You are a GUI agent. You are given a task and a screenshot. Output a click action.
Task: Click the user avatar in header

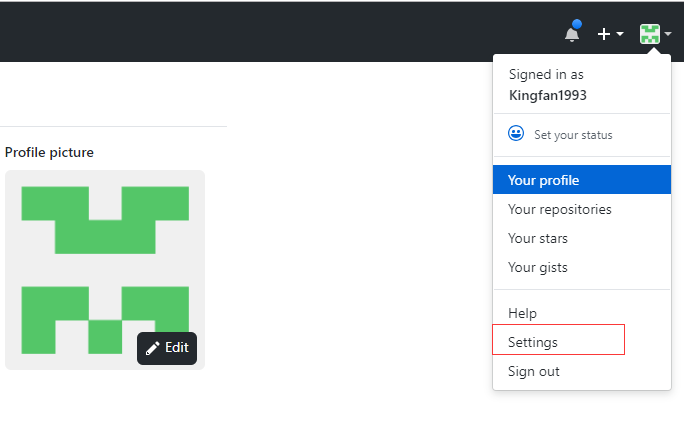(650, 34)
